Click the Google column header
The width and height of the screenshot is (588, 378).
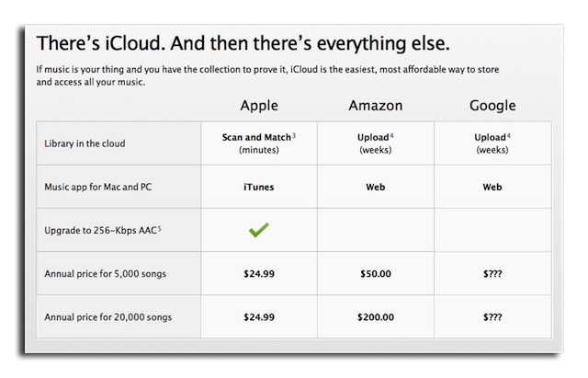[492, 106]
